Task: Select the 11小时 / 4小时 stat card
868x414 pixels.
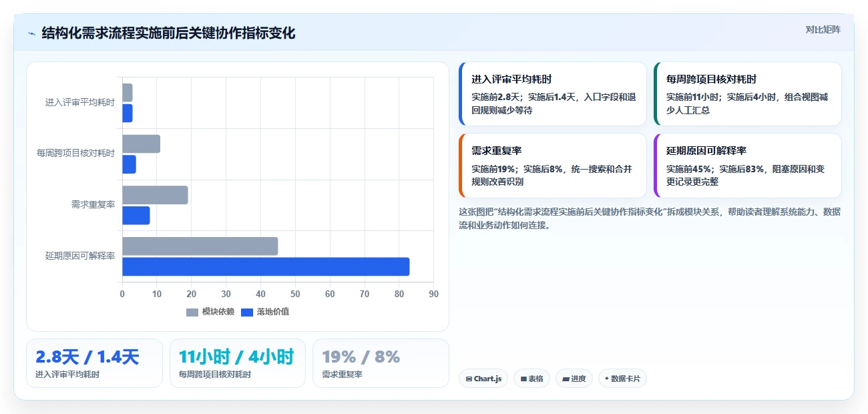Action: (238, 363)
